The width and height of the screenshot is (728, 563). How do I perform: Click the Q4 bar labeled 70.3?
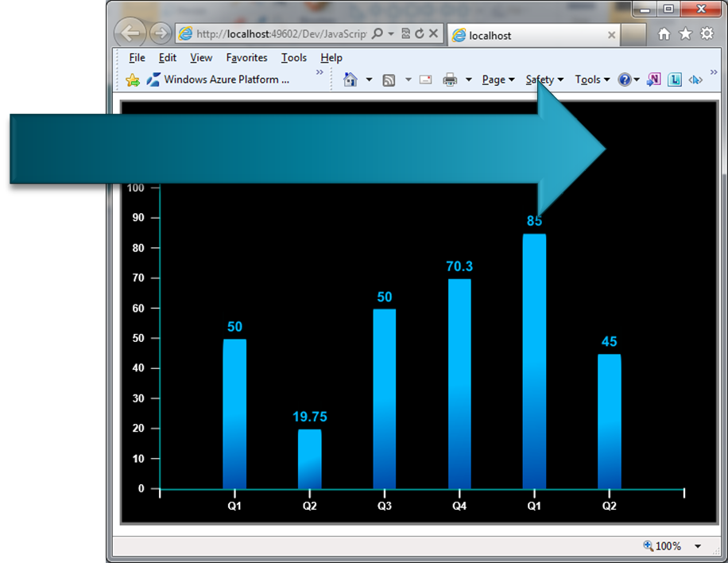point(459,384)
